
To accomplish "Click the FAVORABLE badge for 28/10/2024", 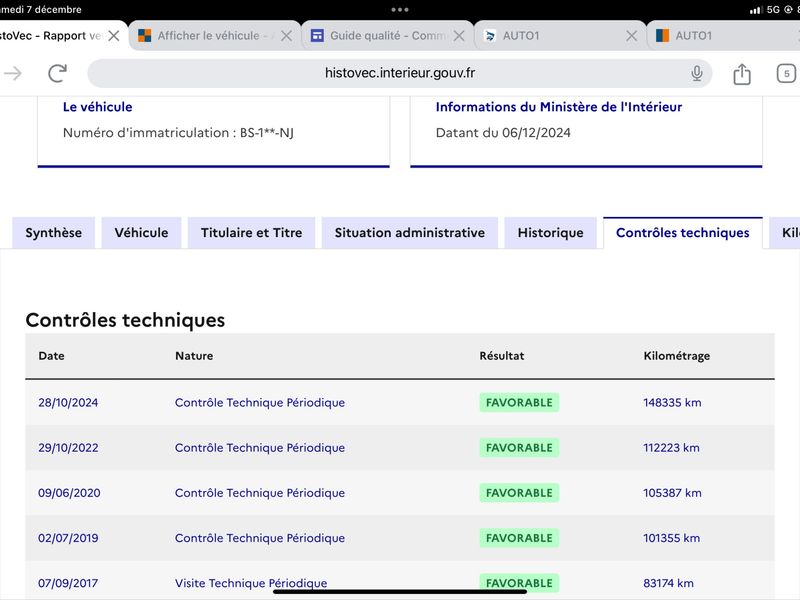I will [519, 403].
